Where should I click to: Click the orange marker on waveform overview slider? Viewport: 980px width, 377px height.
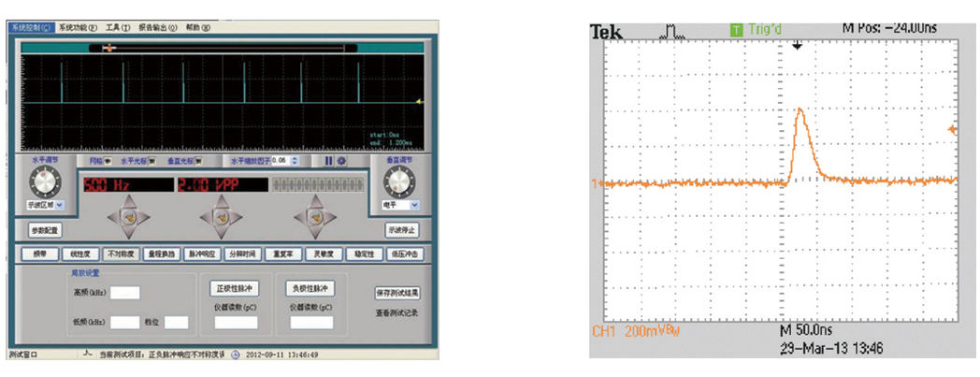coord(109,46)
